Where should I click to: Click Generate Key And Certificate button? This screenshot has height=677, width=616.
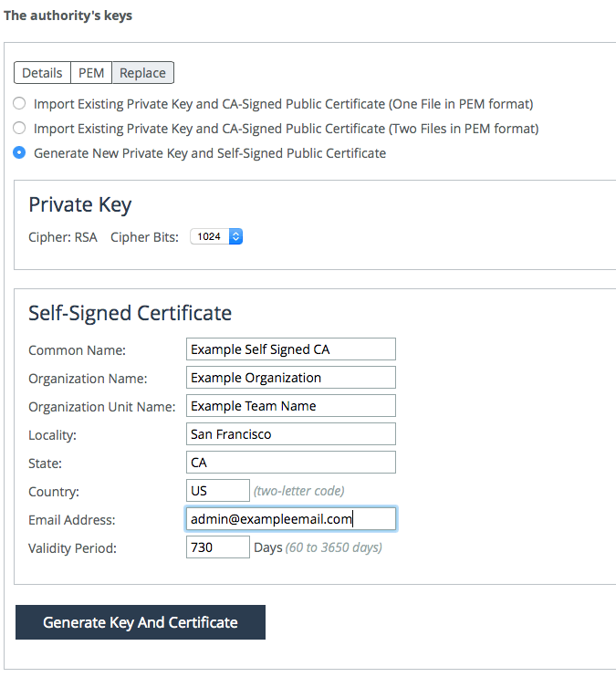[141, 622]
